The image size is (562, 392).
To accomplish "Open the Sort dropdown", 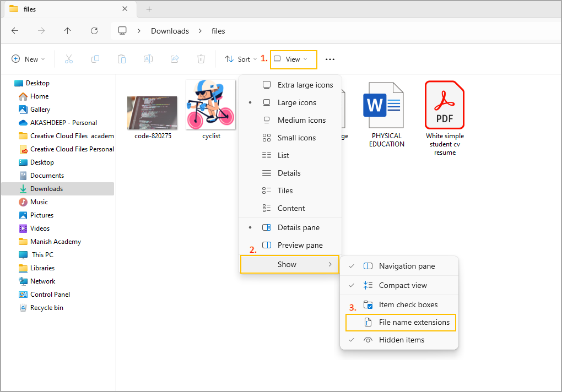I will [241, 59].
